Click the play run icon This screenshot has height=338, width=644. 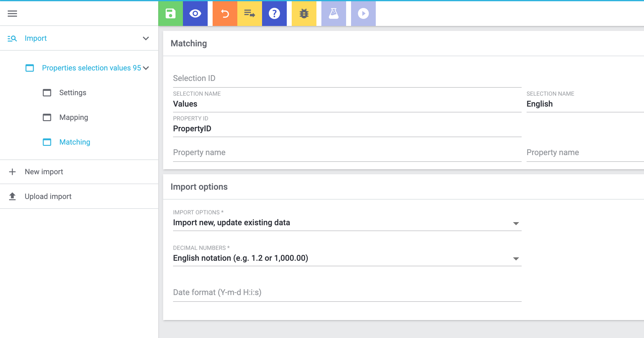click(x=363, y=14)
